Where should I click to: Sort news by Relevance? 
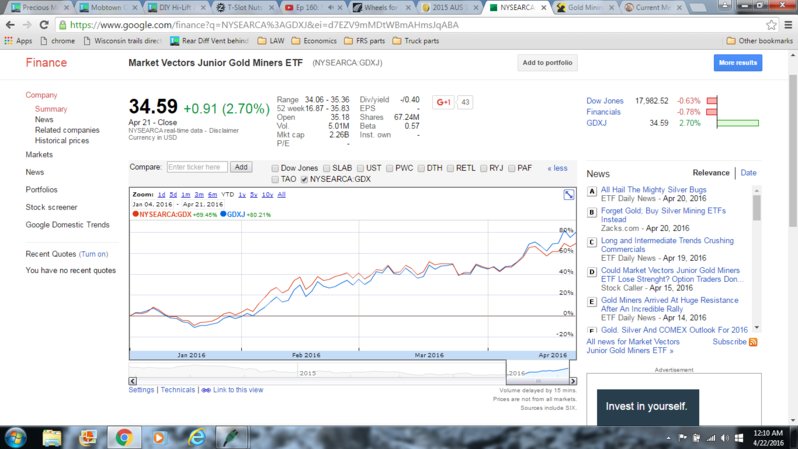[x=711, y=173]
